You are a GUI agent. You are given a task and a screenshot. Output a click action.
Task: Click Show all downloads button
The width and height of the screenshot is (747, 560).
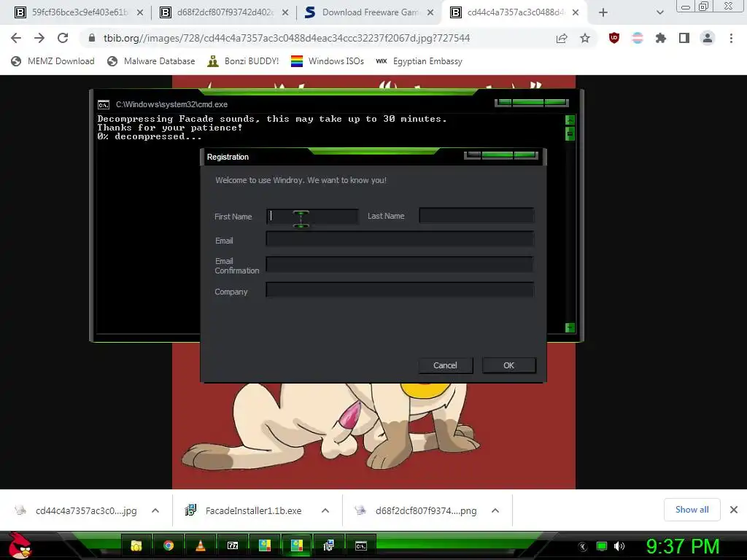(692, 510)
